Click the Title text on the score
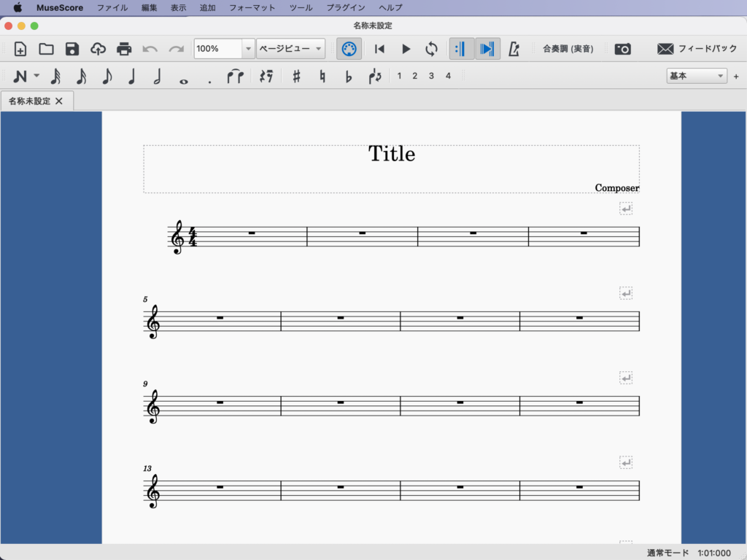This screenshot has height=560, width=747. [392, 154]
